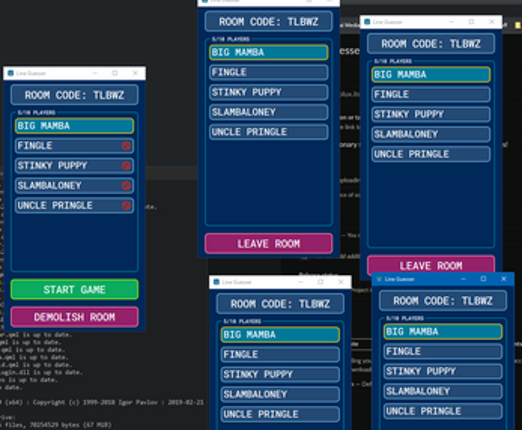The height and width of the screenshot is (430, 522).
Task: Click the room code banner in host window
Action: click(74, 95)
